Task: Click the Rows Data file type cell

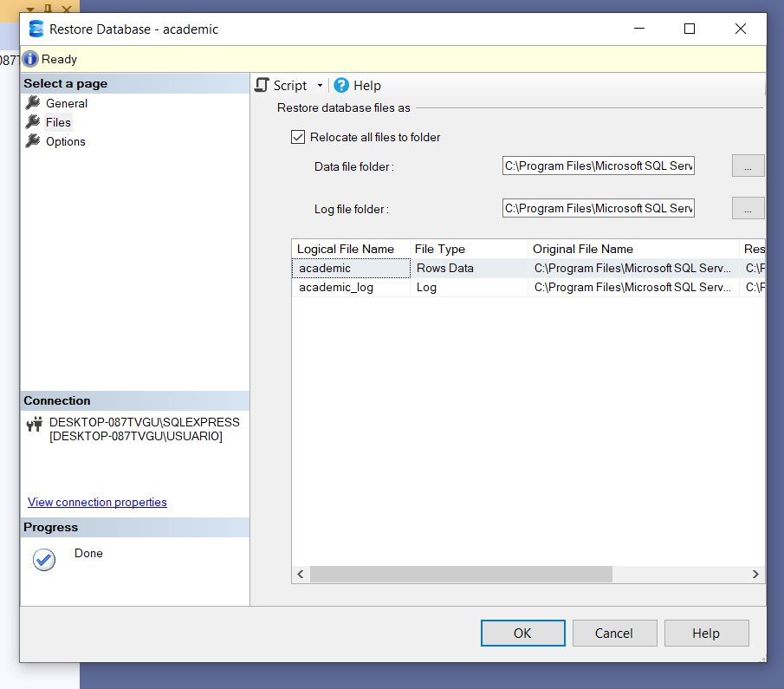Action: click(469, 268)
